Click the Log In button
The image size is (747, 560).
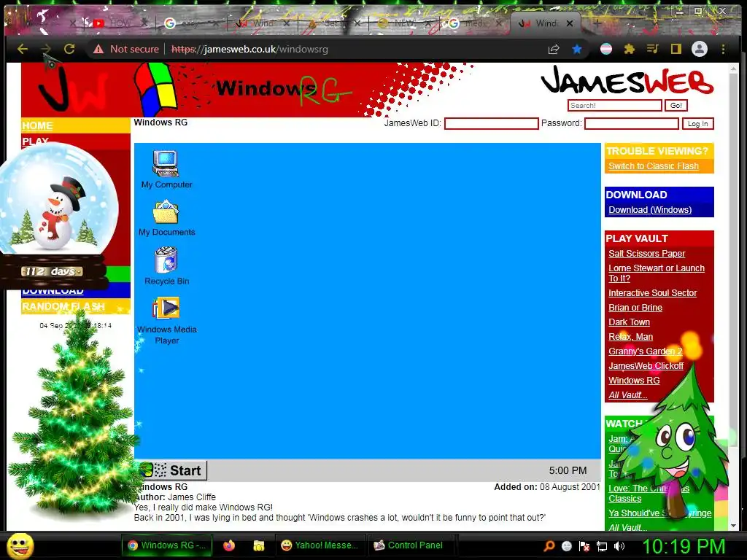[x=698, y=124]
